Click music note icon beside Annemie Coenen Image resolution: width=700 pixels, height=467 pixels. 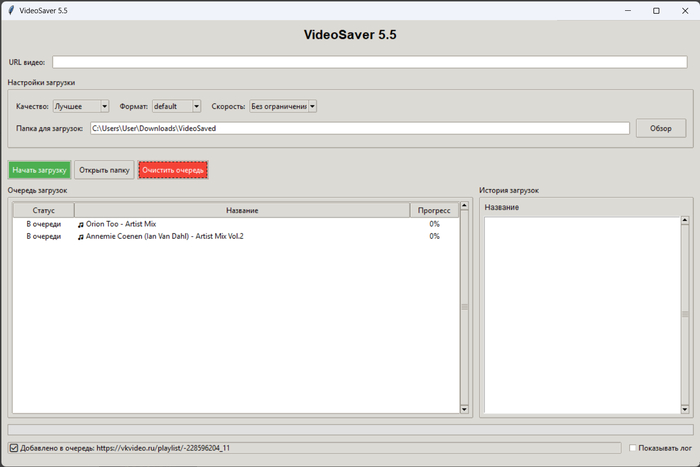tap(81, 236)
